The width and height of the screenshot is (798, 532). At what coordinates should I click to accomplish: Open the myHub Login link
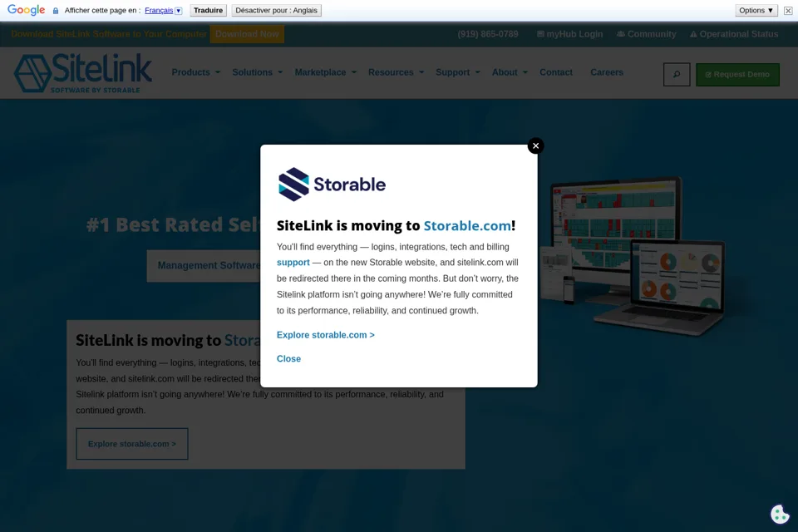pyautogui.click(x=569, y=34)
